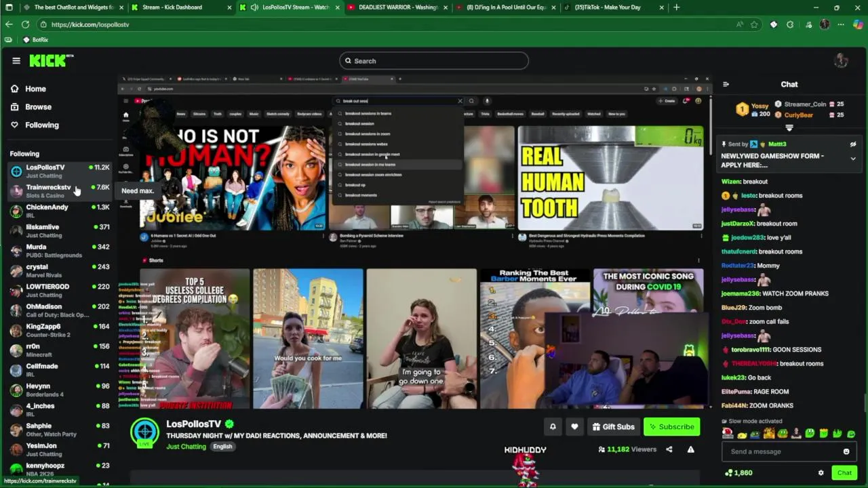Image resolution: width=868 pixels, height=488 pixels.
Task: Click Mattt3 username in pinned message
Action: [x=777, y=144]
